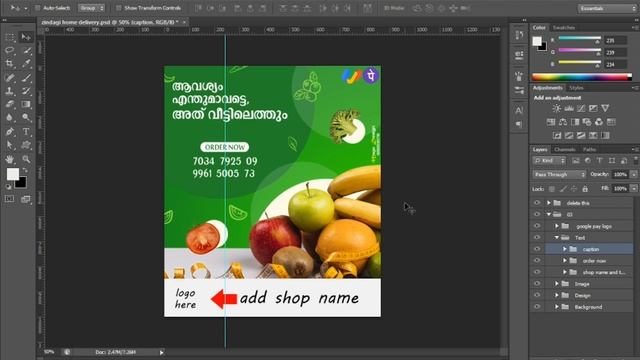Open the Character panel icon
The image size is (640, 360).
click(519, 110)
